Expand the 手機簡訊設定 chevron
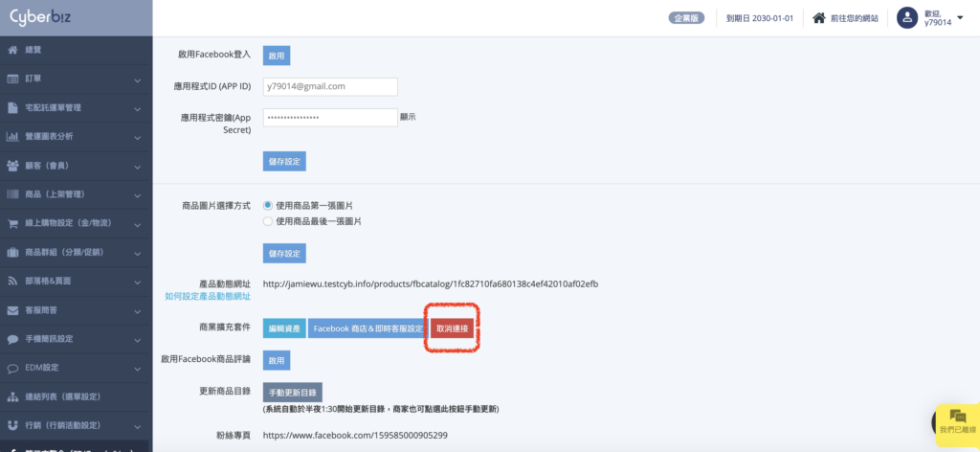The image size is (980, 452). point(138,340)
